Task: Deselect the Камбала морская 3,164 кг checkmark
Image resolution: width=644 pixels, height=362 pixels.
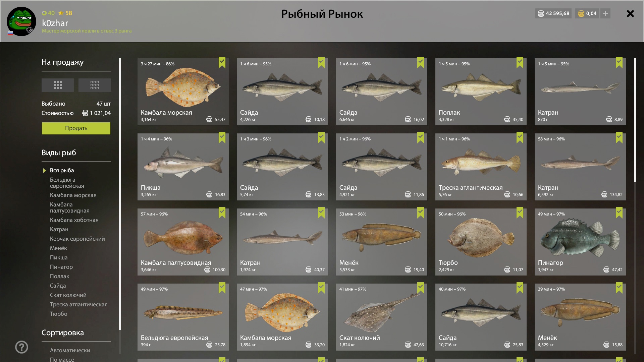Action: (222, 62)
